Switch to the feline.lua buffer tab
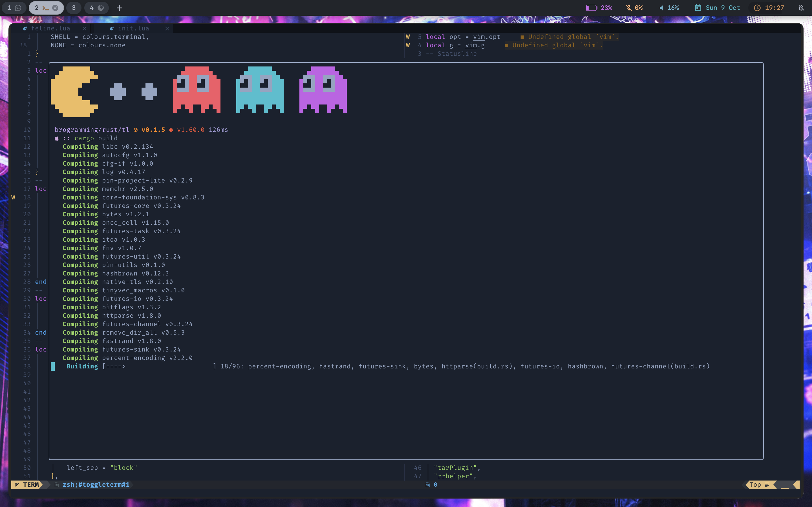Viewport: 812px width, 507px height. [50, 28]
